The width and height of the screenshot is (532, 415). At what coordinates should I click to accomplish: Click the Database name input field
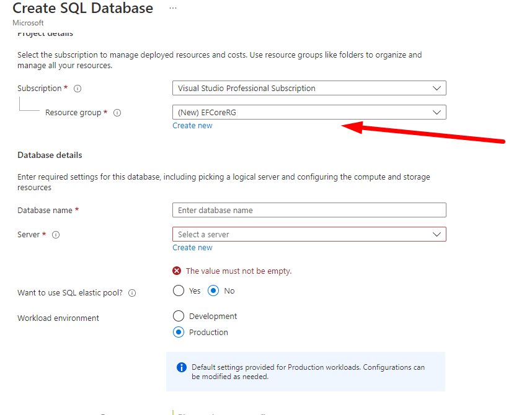pos(309,210)
